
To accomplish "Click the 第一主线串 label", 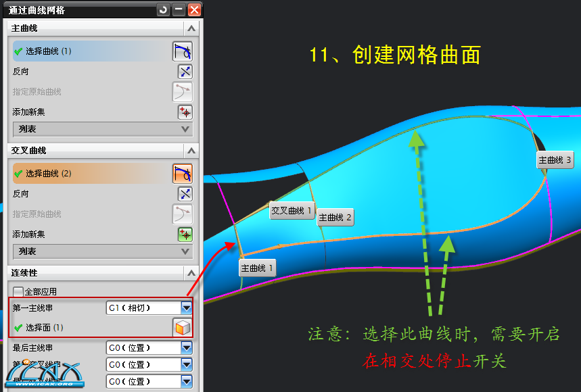I will 32,308.
